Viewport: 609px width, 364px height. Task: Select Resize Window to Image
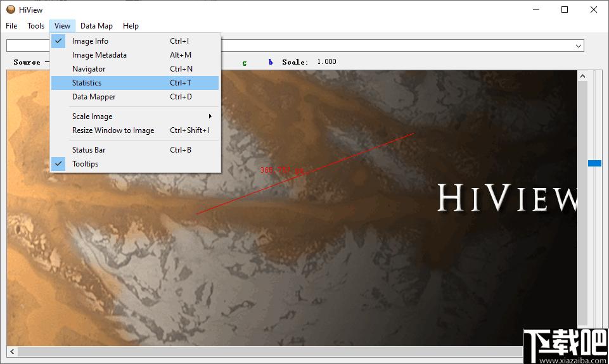pos(135,130)
